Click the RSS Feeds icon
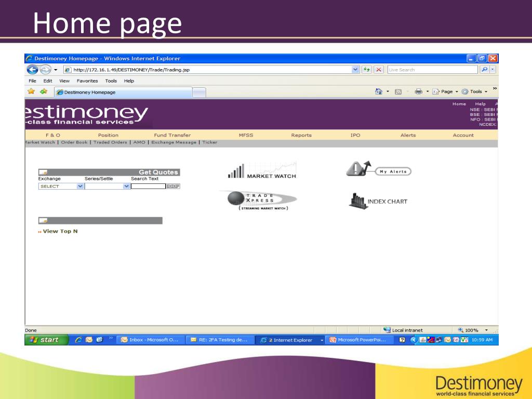Viewport: 532px width, 399px height. [x=398, y=91]
